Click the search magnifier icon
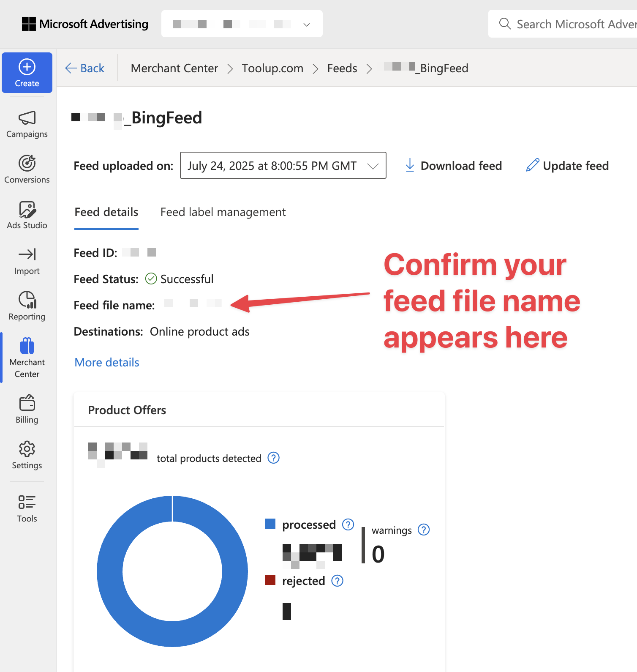Screen dimensions: 637x672 point(505,23)
